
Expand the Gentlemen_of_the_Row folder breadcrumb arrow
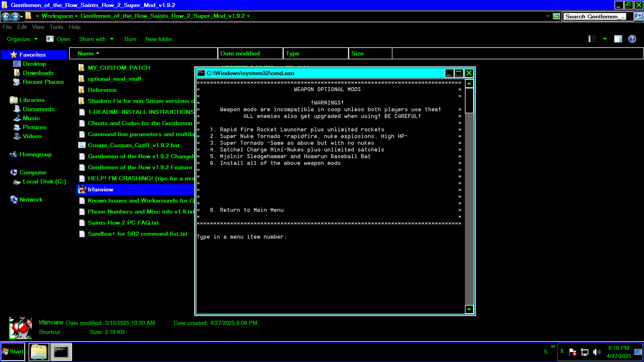coord(249,16)
